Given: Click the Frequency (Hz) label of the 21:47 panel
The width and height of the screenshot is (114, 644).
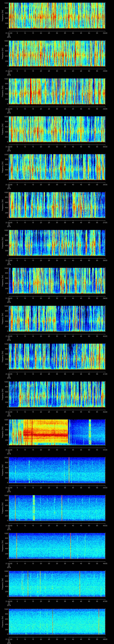Looking at the screenshot, I should click(x=3, y=621).
